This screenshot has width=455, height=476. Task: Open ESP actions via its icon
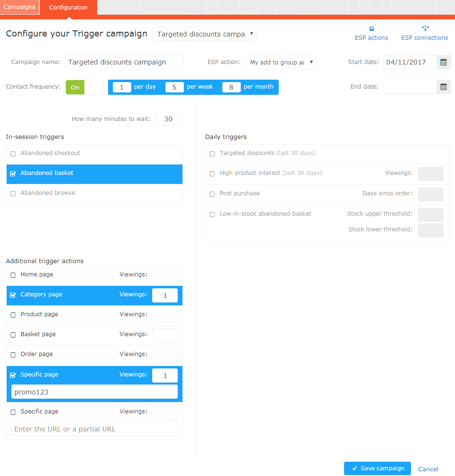click(372, 27)
